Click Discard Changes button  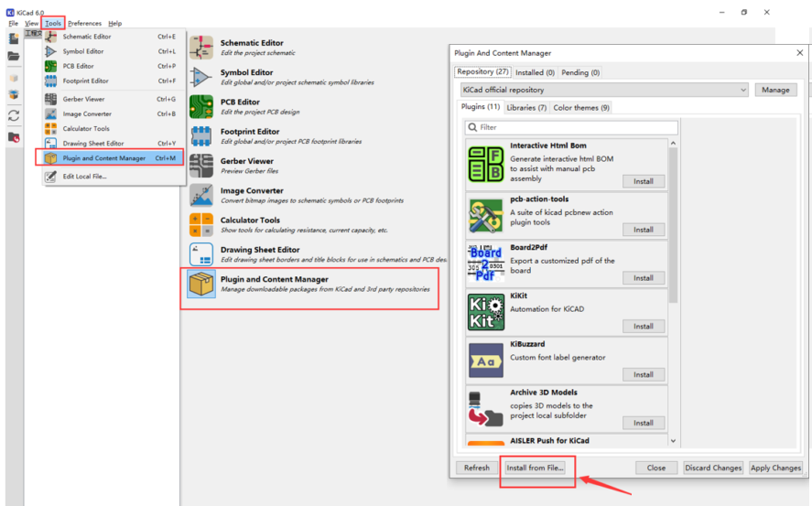tap(713, 468)
